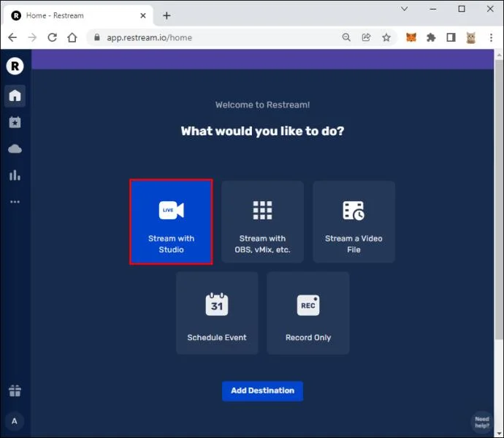The height and width of the screenshot is (438, 504).
Task: Click the browser forward arrow
Action: 32,37
